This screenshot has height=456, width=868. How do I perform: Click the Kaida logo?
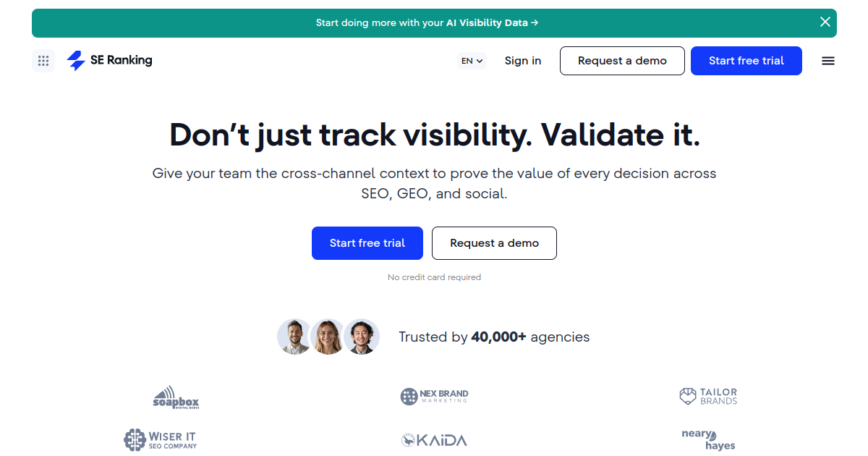(434, 440)
